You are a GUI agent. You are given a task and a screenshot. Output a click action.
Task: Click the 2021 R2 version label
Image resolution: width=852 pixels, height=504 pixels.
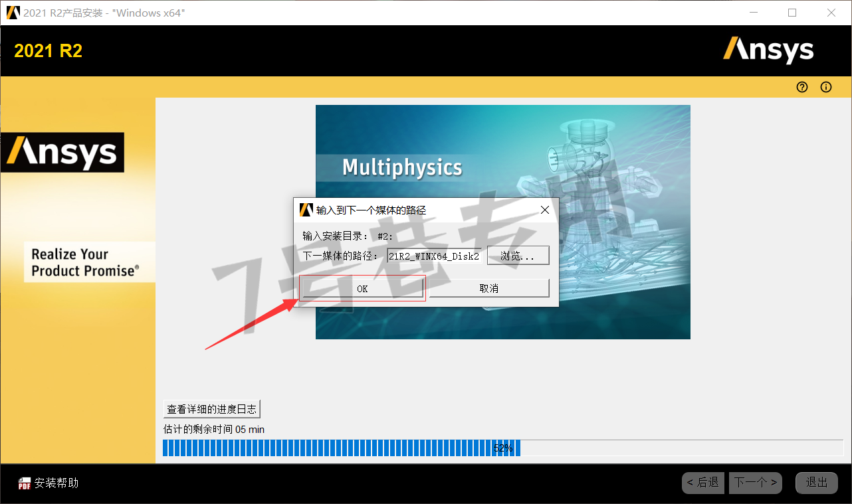point(49,51)
